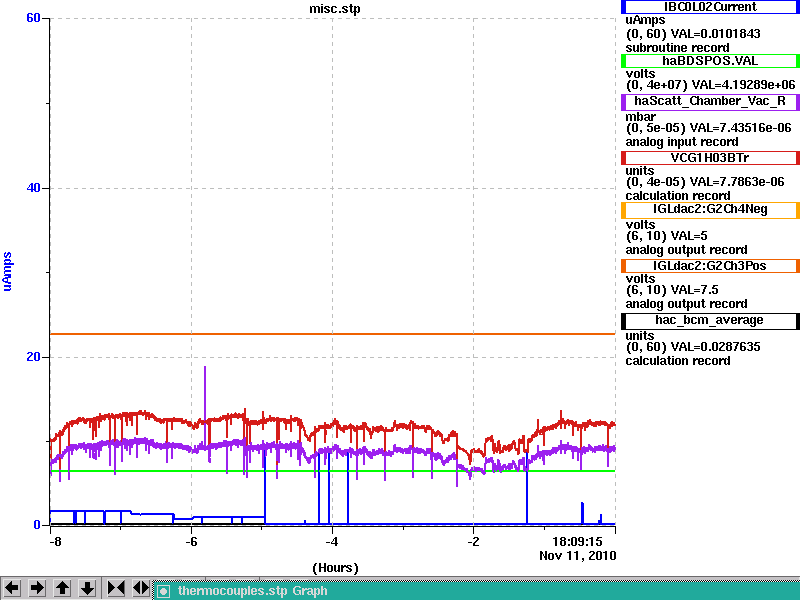
Task: Click the (Hours) axis caption
Action: (335, 568)
